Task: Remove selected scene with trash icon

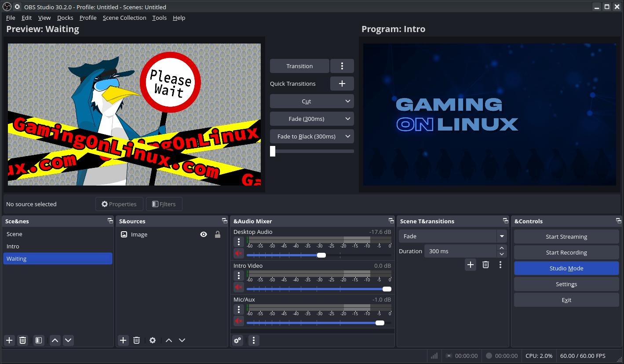Action: (23, 340)
